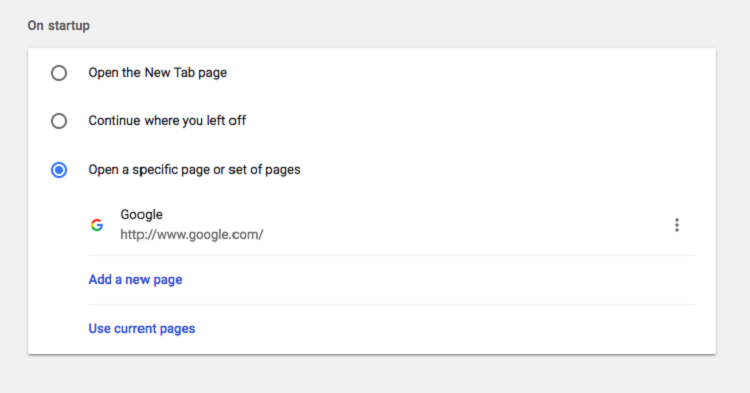Set startup pages from currently open tabs
Screen dimensions: 750x393
[142, 328]
